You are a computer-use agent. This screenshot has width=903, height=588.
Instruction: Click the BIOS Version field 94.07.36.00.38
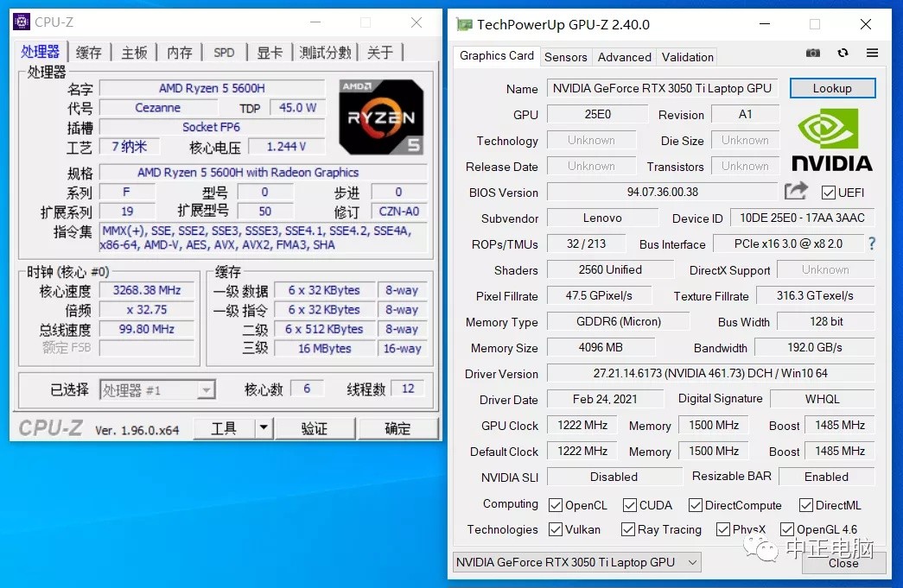662,193
